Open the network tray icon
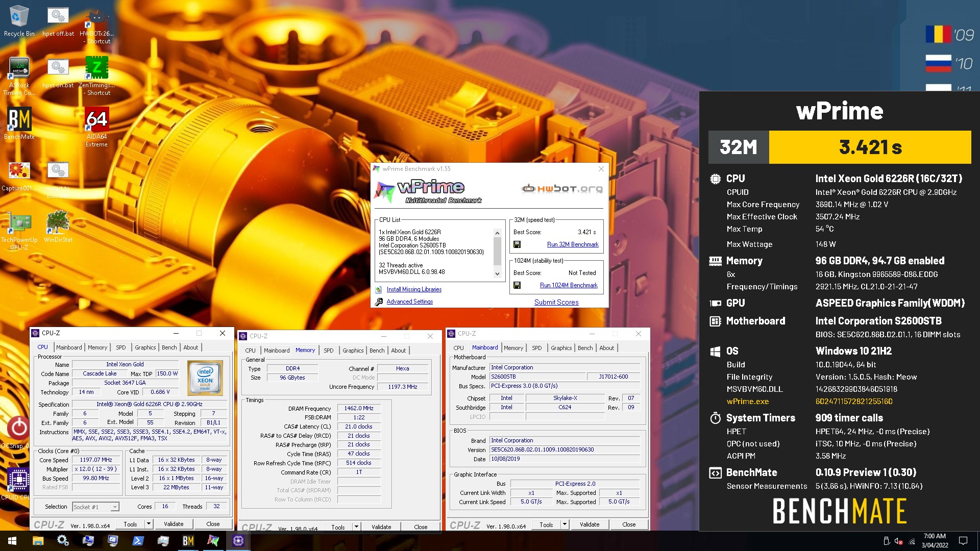The height and width of the screenshot is (551, 980). 912,541
